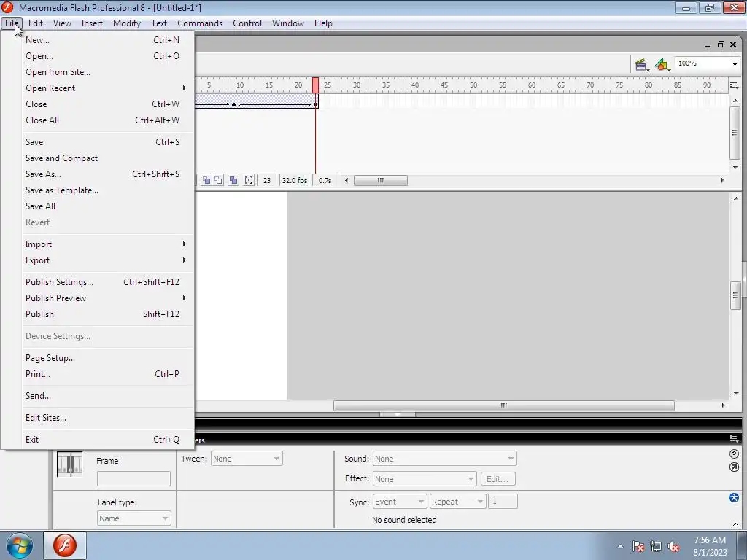Click the arrow icon below help icon
The width and height of the screenshot is (747, 560).
click(734, 467)
